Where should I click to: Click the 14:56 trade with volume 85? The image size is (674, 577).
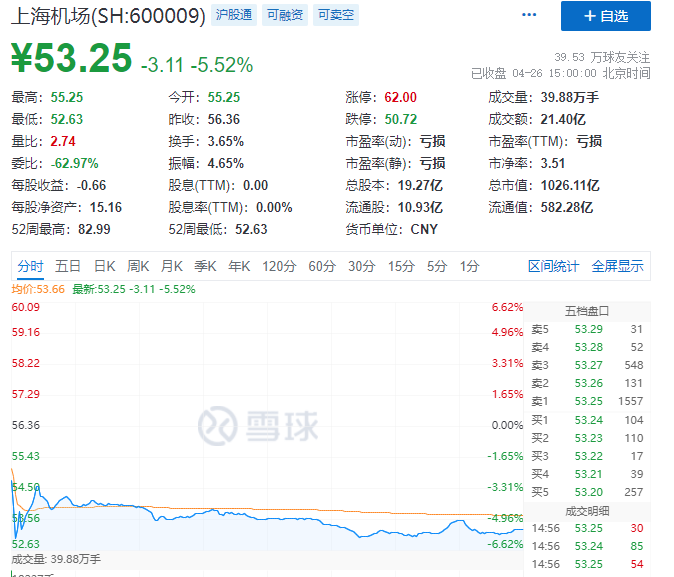(x=587, y=546)
